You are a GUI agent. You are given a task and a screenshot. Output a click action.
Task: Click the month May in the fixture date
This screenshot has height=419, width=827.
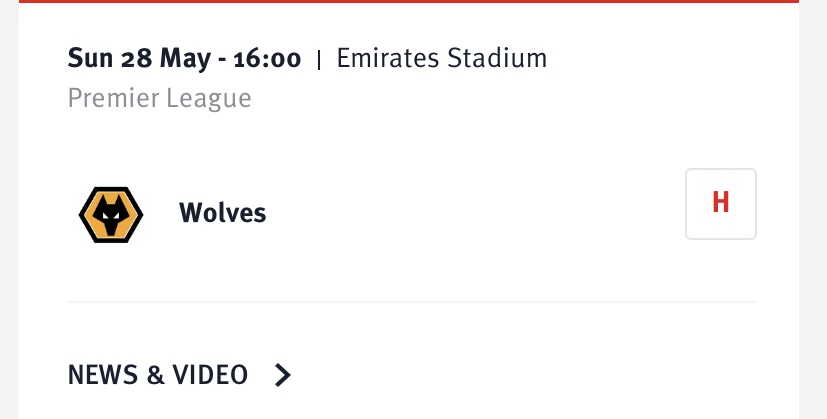click(185, 59)
